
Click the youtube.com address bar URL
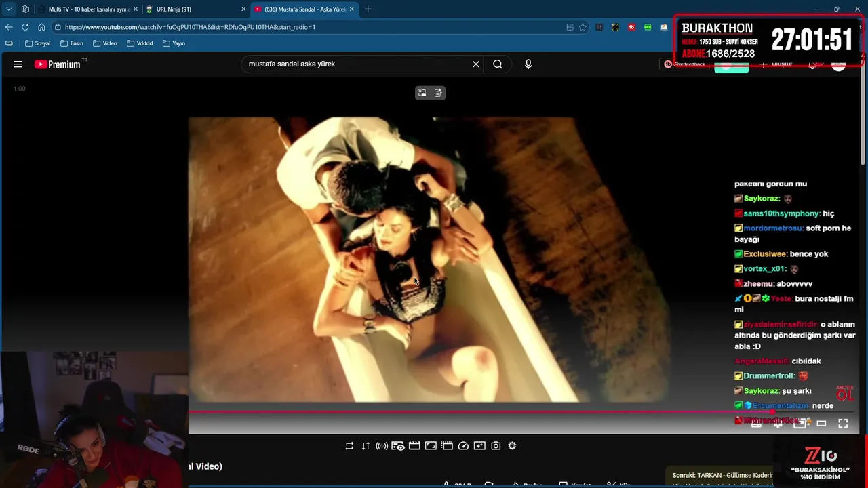point(190,27)
